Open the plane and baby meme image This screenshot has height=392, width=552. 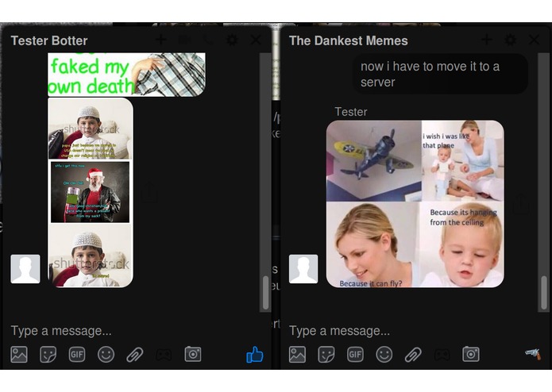point(415,204)
